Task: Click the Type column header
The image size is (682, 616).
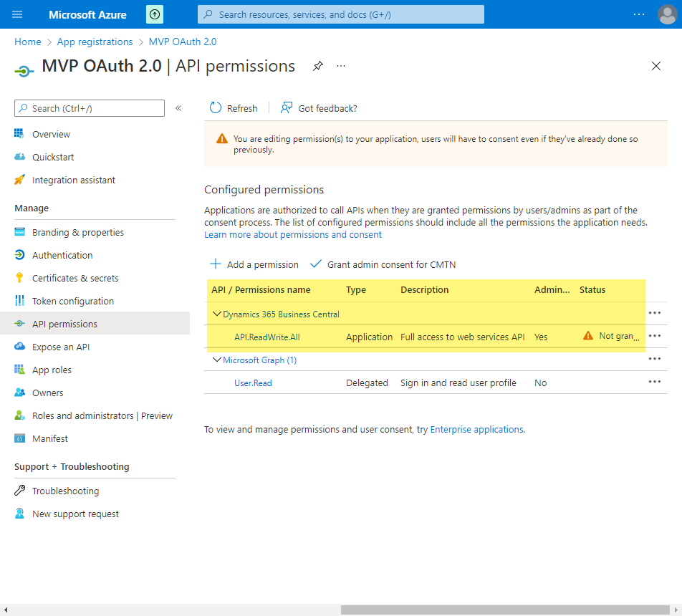Action: point(356,290)
